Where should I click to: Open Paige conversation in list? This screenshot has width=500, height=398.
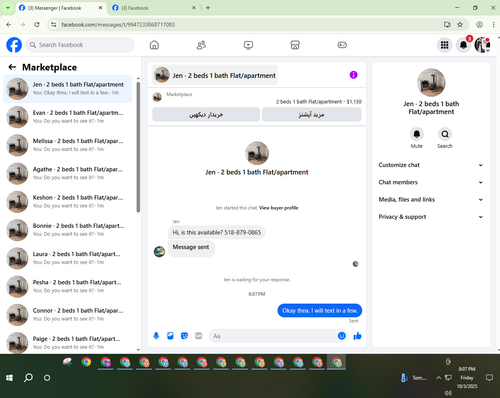[68, 343]
